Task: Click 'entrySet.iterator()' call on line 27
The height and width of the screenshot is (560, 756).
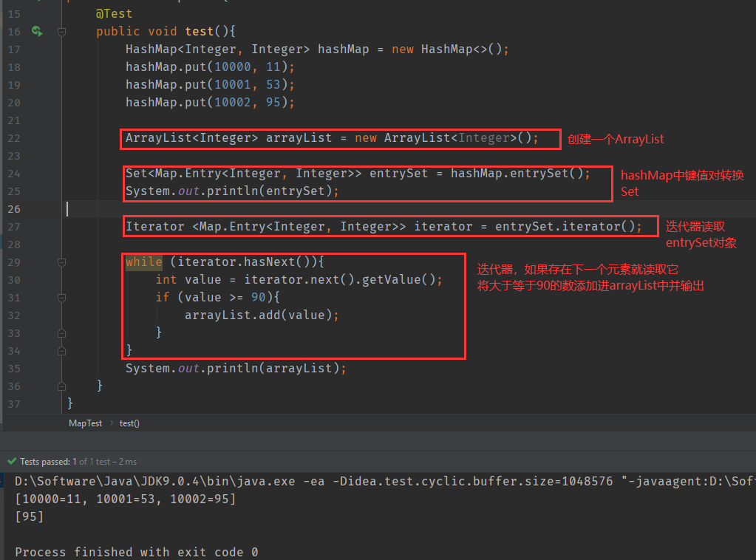Action: click(565, 227)
